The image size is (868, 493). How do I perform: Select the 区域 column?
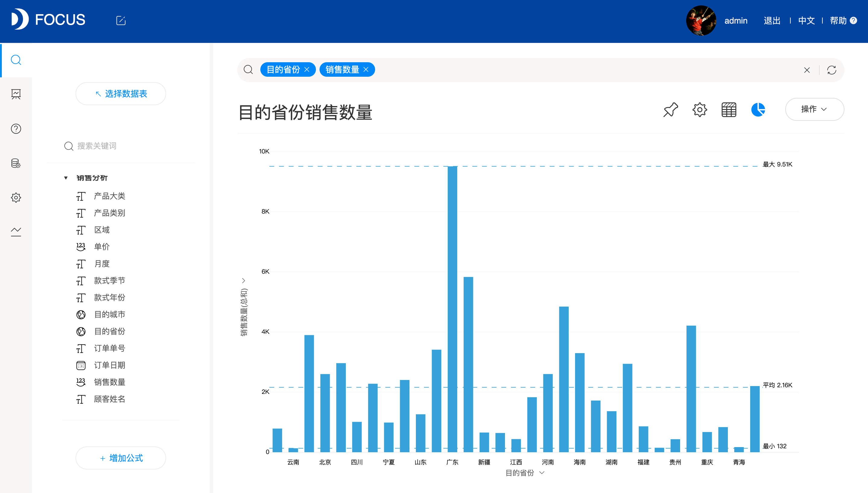[x=101, y=230]
